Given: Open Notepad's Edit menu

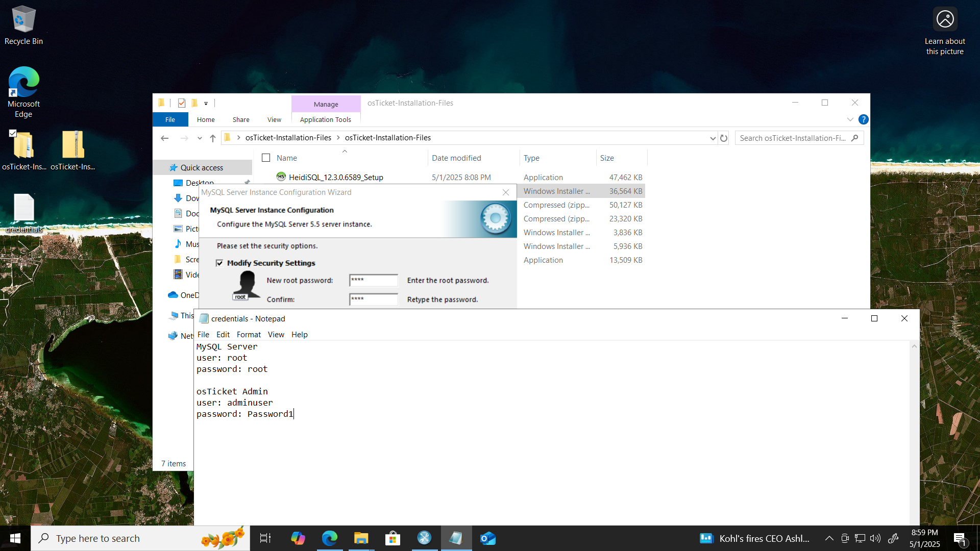Looking at the screenshot, I should [x=223, y=334].
